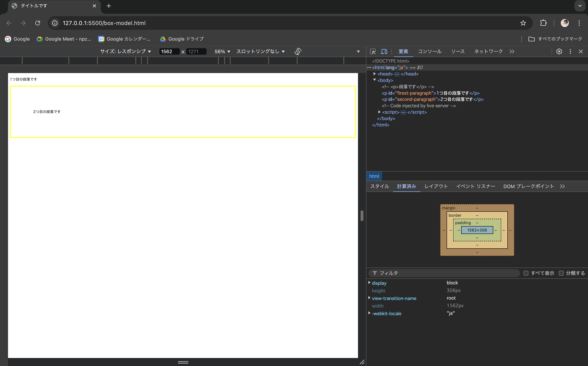Enable the すべて表示 checkbox

pos(526,273)
